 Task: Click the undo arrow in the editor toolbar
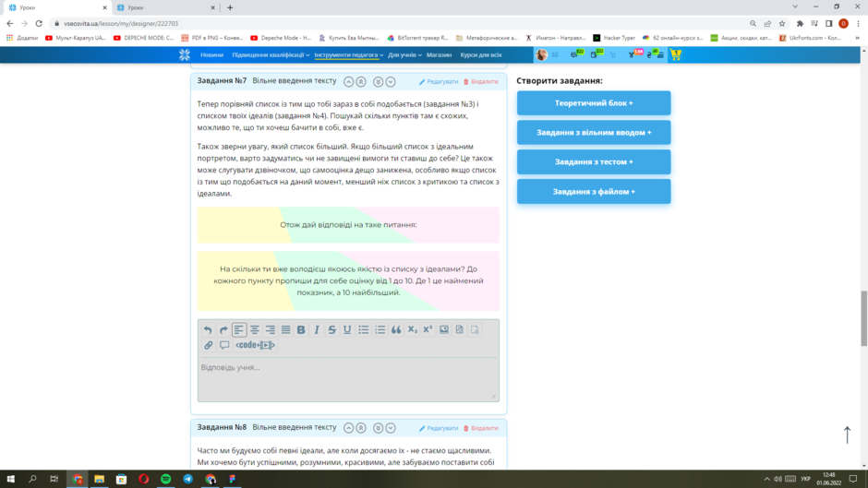[208, 330]
